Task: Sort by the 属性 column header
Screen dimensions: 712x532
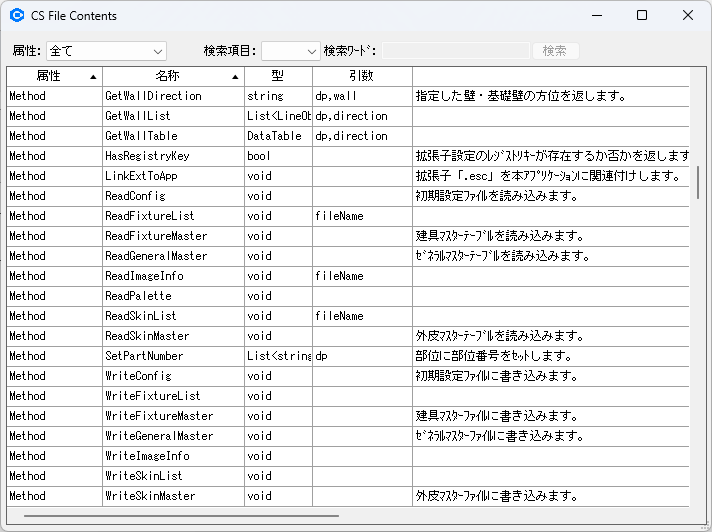Action: (54, 76)
